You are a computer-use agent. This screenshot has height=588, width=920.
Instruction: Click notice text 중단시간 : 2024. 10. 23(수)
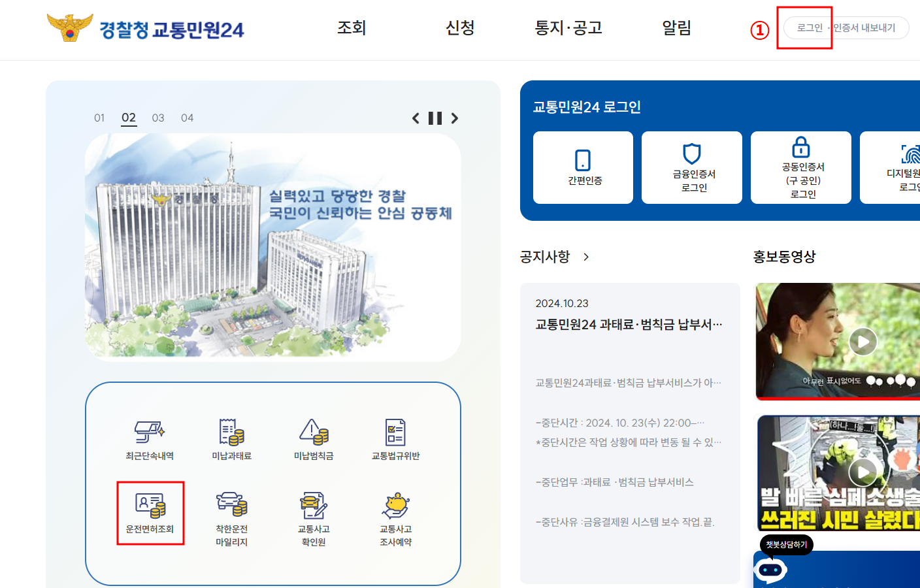click(x=620, y=423)
